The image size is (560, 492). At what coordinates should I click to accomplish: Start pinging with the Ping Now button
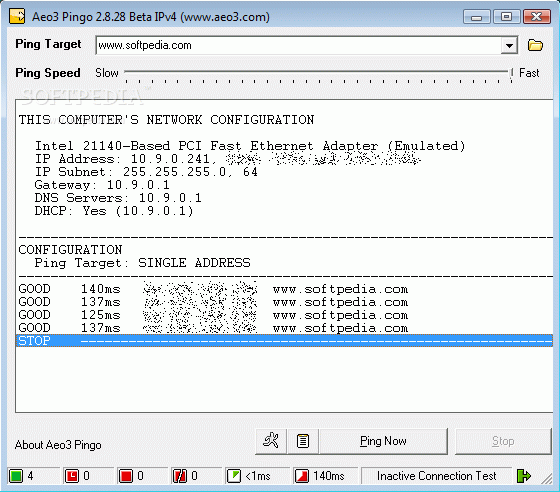(383, 441)
